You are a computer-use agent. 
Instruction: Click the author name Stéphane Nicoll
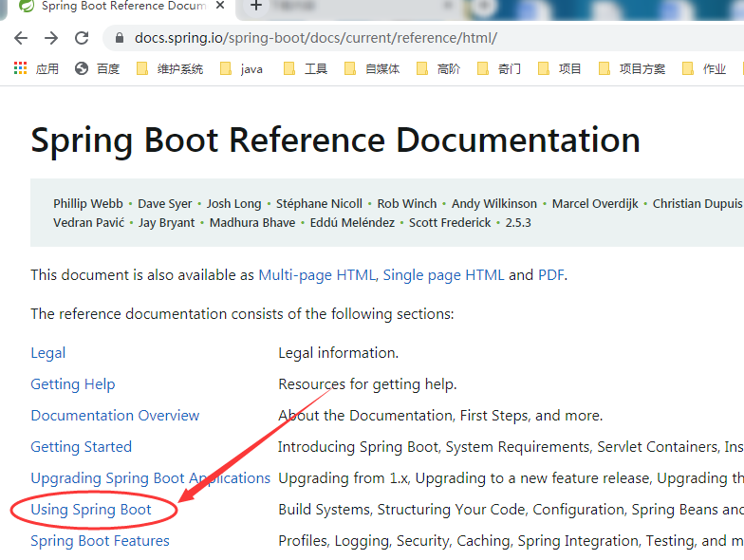(319, 203)
